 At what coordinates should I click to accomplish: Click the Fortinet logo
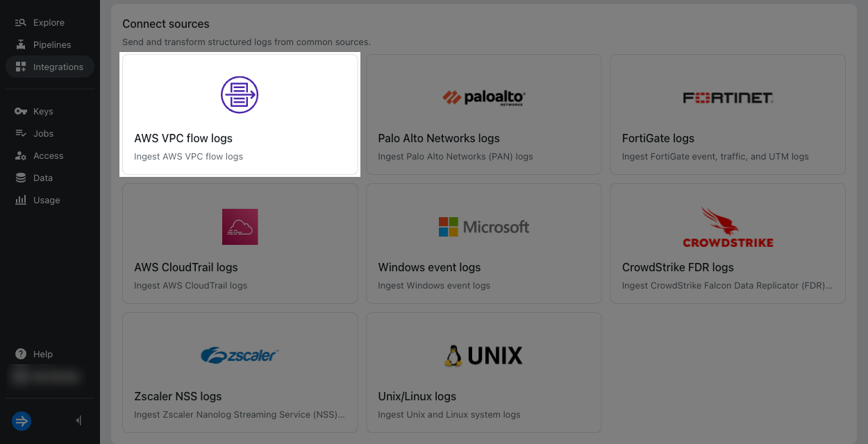pos(728,98)
